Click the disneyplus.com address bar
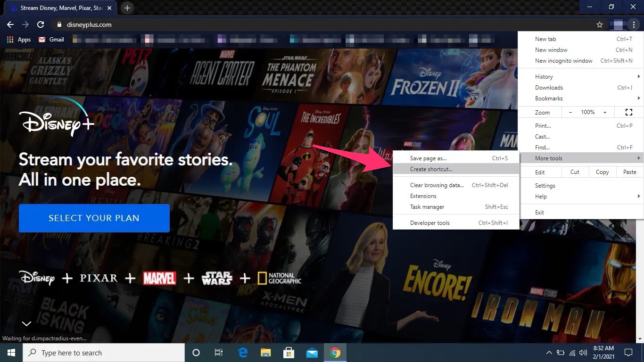This screenshot has width=644, height=362. [321, 25]
